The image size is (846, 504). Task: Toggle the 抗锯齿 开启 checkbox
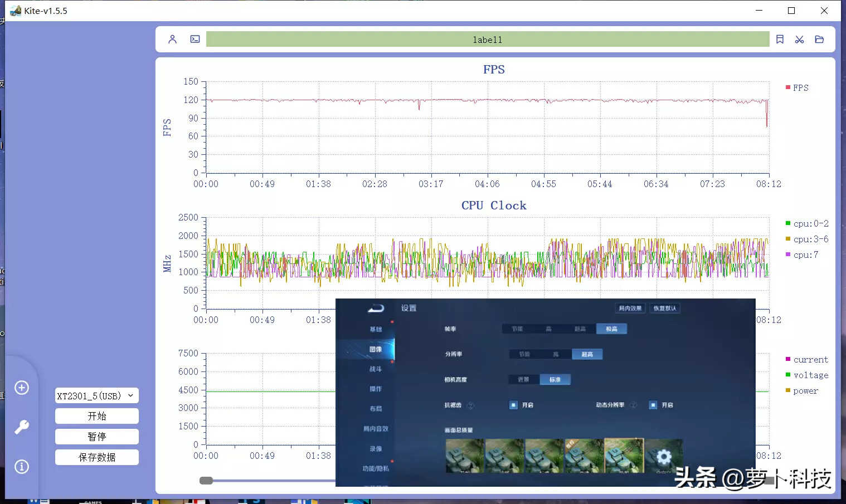(x=513, y=405)
